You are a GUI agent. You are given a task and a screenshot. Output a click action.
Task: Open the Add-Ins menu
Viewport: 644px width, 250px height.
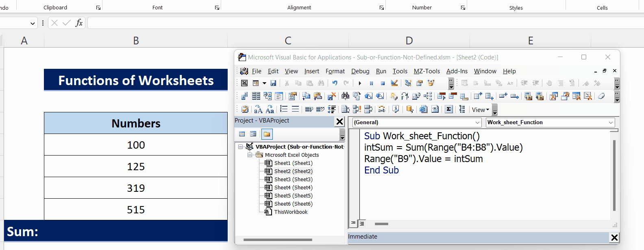click(x=457, y=71)
